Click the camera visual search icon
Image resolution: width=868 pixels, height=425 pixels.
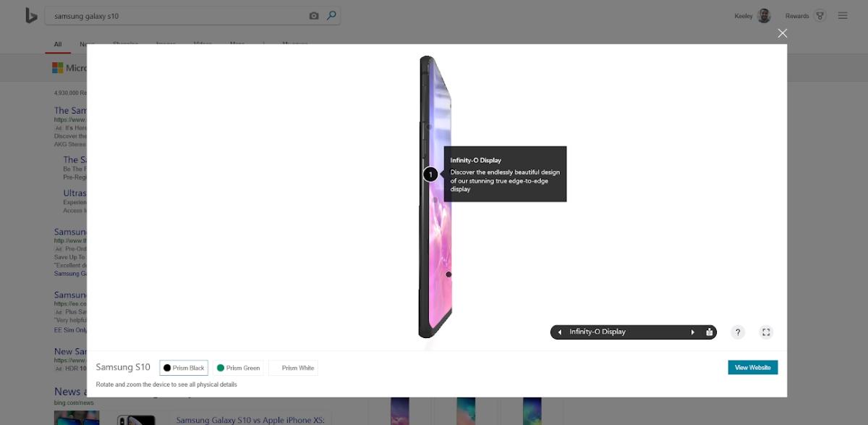[x=314, y=16]
